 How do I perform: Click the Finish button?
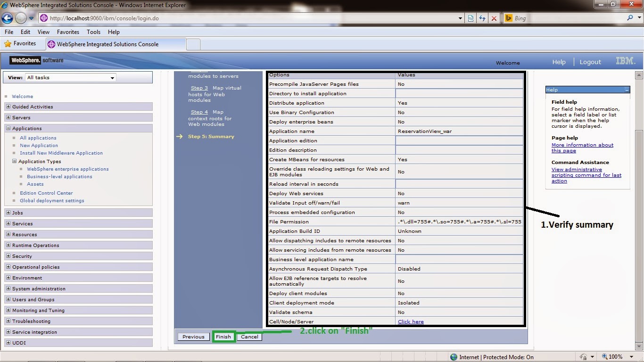[x=223, y=337]
